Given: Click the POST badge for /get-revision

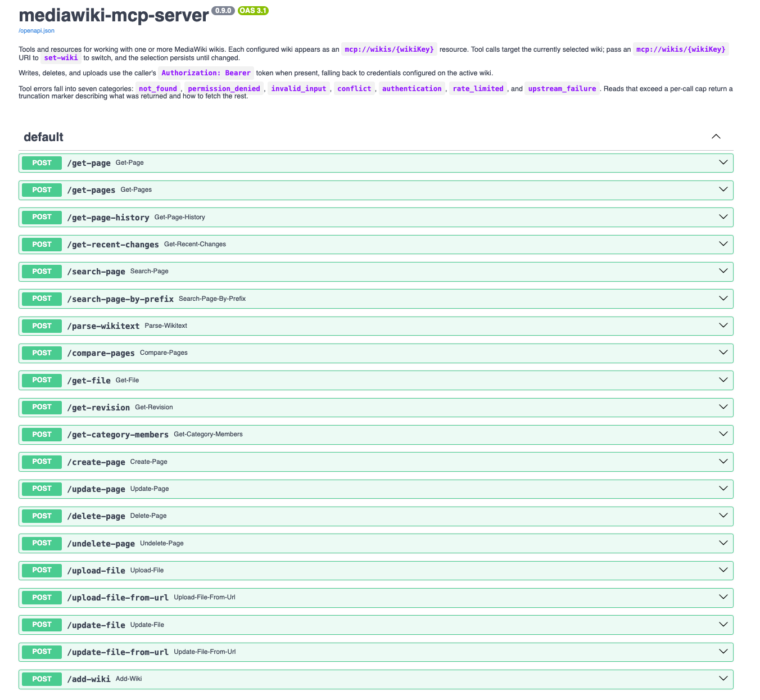Looking at the screenshot, I should point(42,407).
